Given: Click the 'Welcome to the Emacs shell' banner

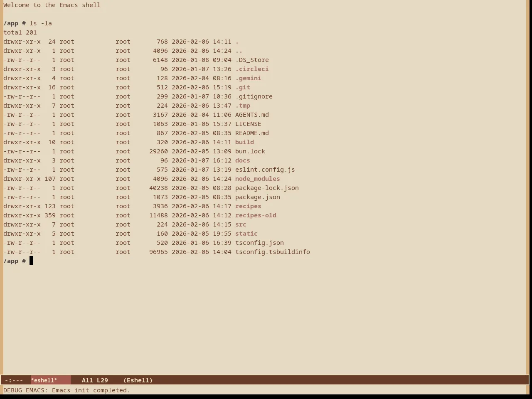Looking at the screenshot, I should click(52, 5).
